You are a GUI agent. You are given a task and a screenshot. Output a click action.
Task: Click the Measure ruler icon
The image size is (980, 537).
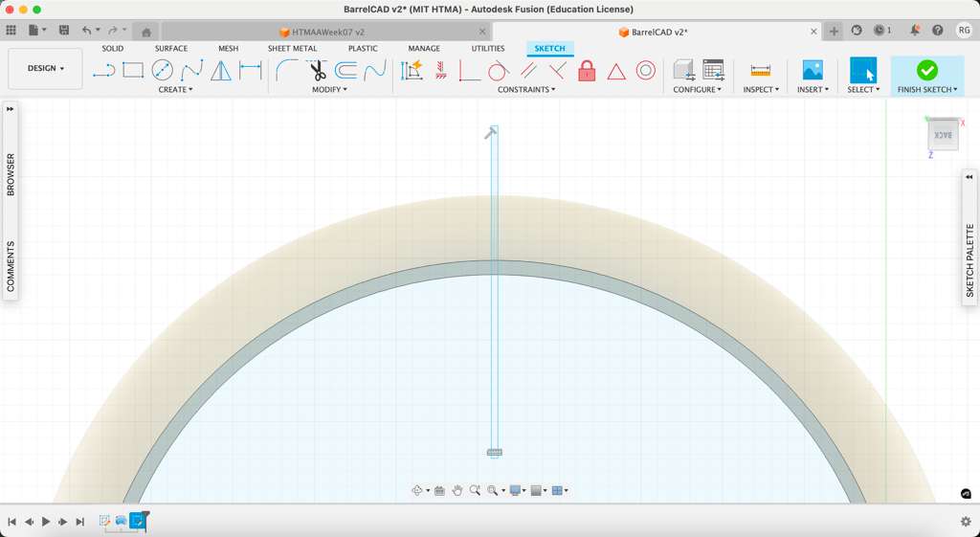coord(761,71)
